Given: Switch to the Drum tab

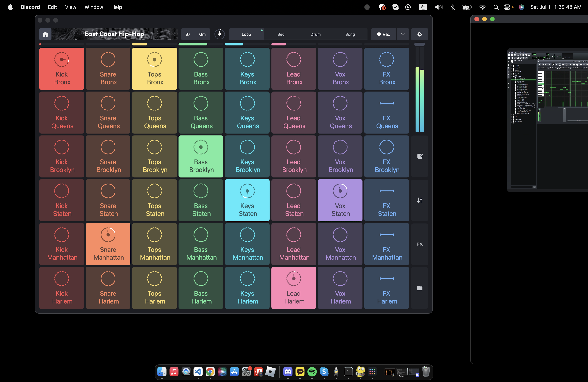Looking at the screenshot, I should 316,34.
